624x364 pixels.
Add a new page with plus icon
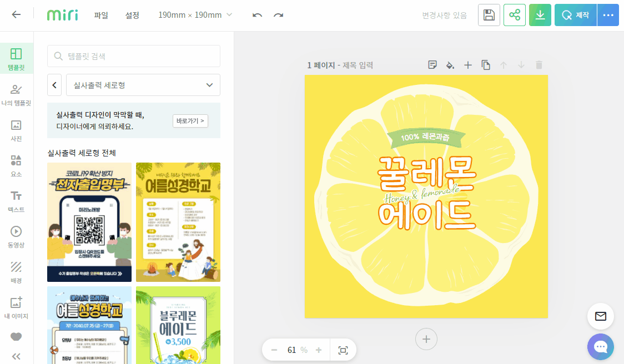tap(468, 65)
